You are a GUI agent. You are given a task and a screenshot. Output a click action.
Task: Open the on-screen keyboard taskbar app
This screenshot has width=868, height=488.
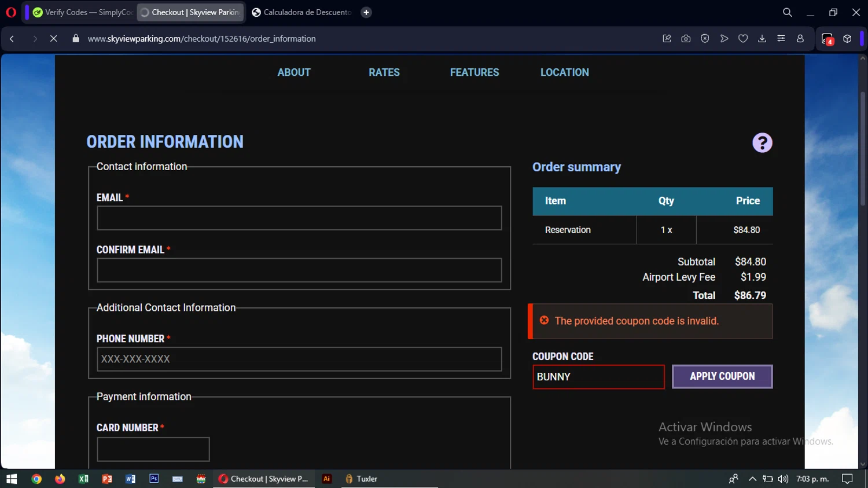tap(178, 479)
